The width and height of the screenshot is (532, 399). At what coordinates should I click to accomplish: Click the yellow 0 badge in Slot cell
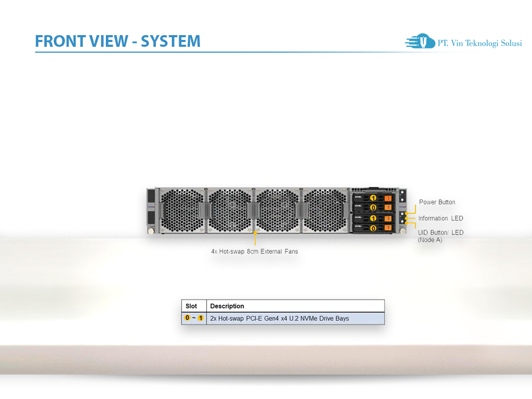point(187,318)
